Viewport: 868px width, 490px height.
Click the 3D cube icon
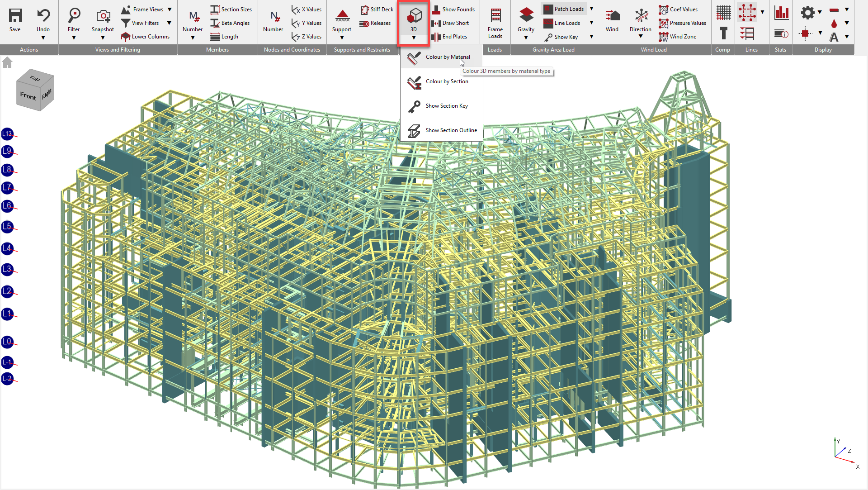(414, 15)
